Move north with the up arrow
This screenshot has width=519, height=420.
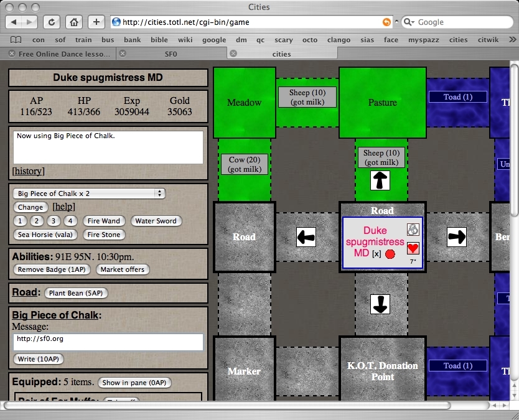381,181
